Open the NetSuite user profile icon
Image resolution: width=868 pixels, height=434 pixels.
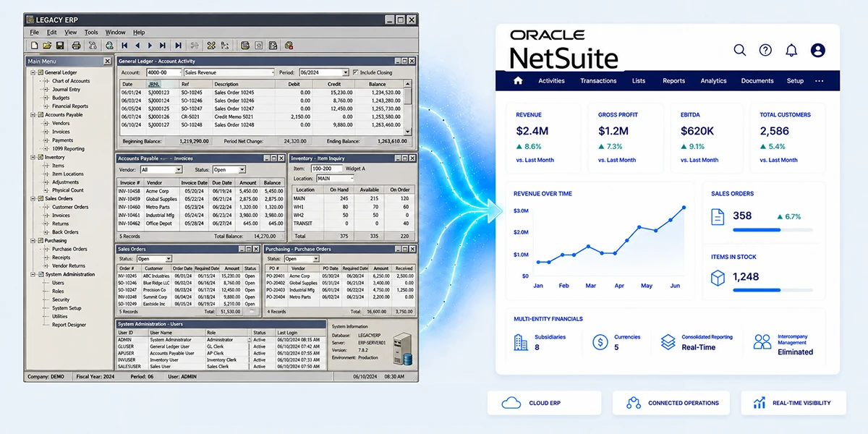tap(818, 50)
